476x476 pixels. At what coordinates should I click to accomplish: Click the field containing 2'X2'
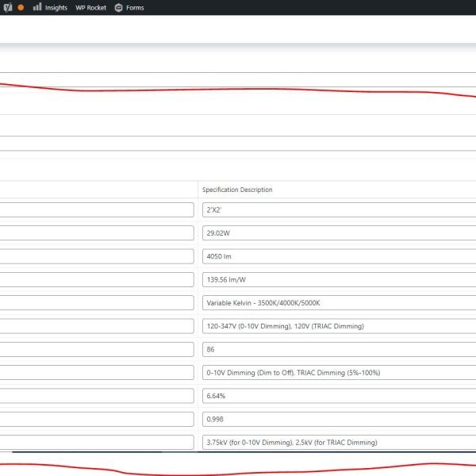coord(340,210)
